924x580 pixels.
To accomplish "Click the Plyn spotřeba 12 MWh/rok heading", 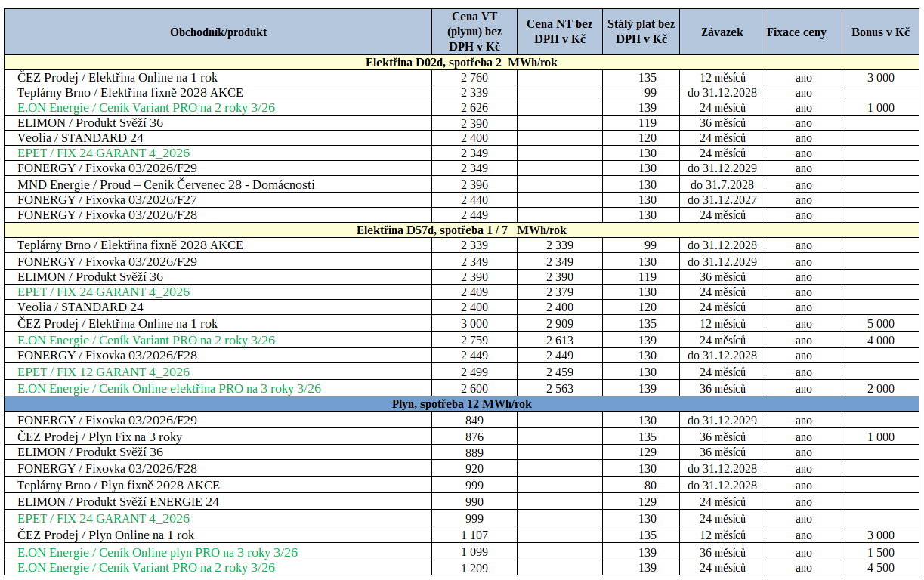I will click(x=462, y=404).
